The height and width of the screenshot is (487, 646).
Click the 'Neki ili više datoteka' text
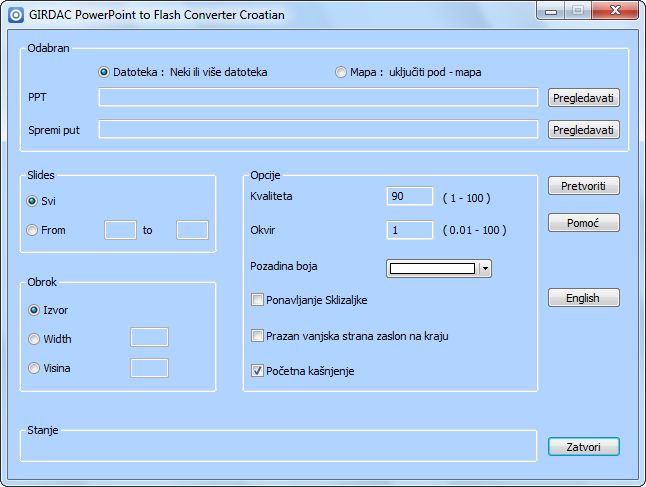(218, 72)
